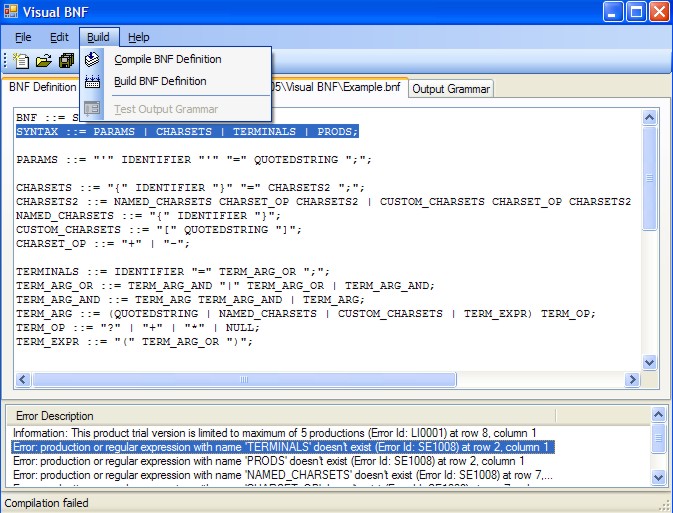Choose Build BNF Definition menu entry

(160, 81)
